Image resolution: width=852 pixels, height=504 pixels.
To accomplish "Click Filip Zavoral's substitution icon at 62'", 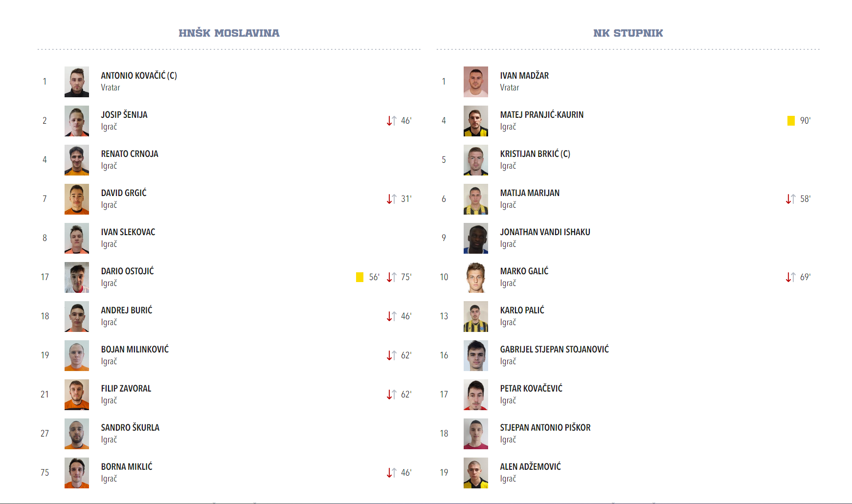I will pyautogui.click(x=391, y=394).
